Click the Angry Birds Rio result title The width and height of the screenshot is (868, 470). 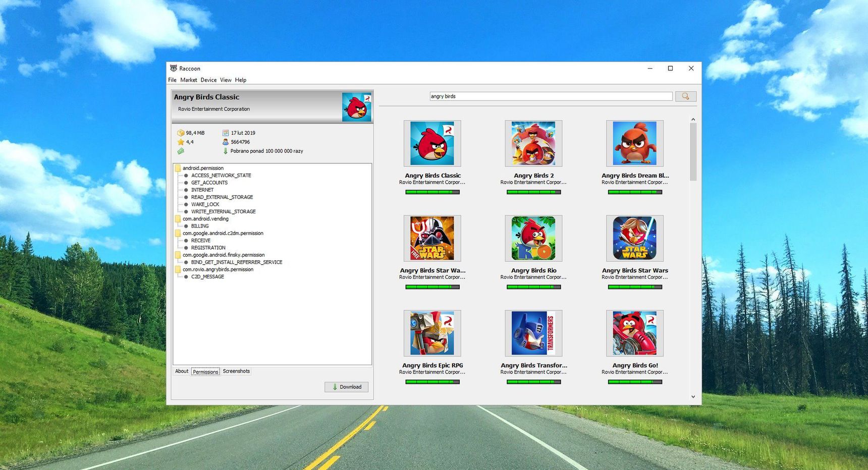[x=534, y=270]
